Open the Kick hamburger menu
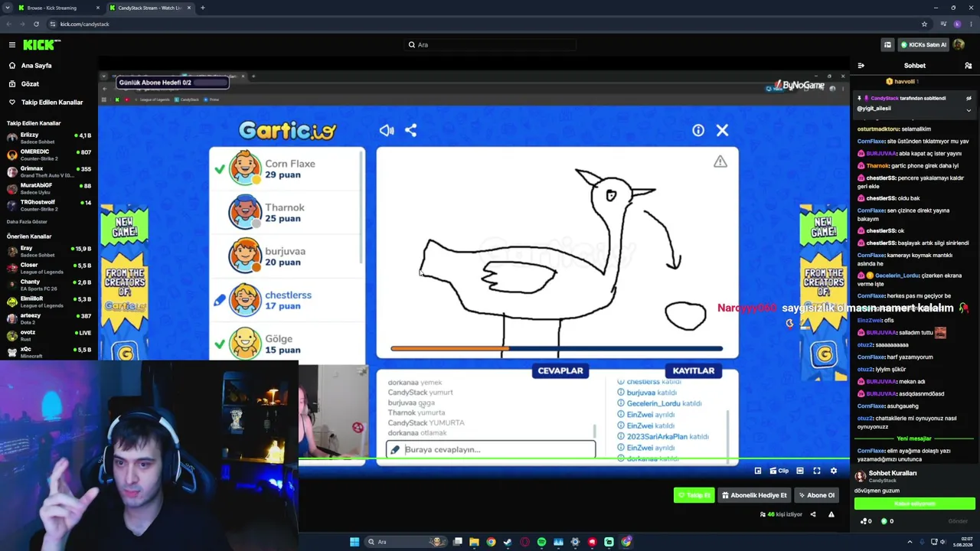This screenshot has width=980, height=551. (12, 45)
